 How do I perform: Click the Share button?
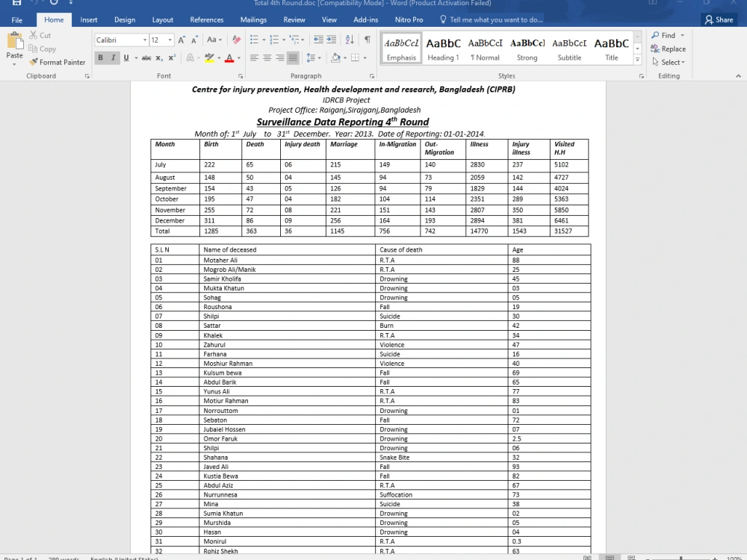[719, 19]
